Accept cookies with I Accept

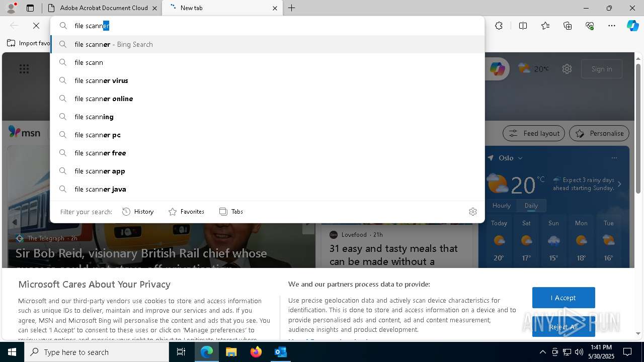(x=563, y=298)
